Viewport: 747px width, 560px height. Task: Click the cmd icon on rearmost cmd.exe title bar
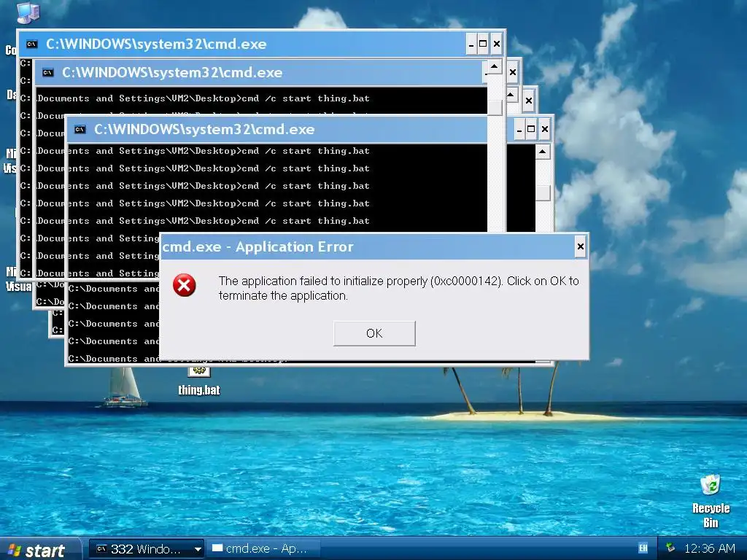(x=31, y=44)
